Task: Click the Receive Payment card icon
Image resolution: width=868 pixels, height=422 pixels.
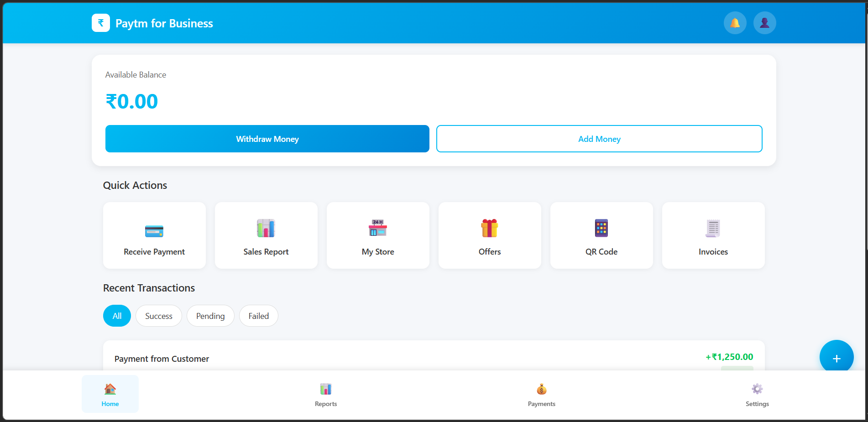Action: 154,231
